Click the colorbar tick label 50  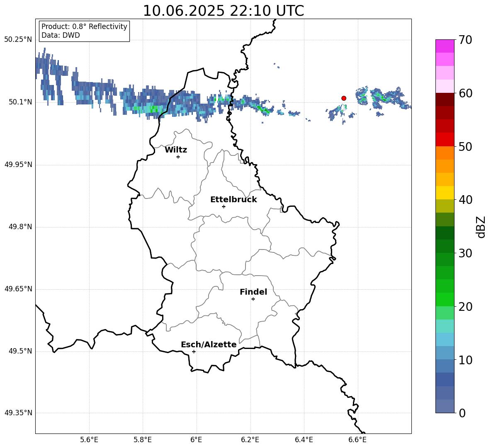[465, 146]
